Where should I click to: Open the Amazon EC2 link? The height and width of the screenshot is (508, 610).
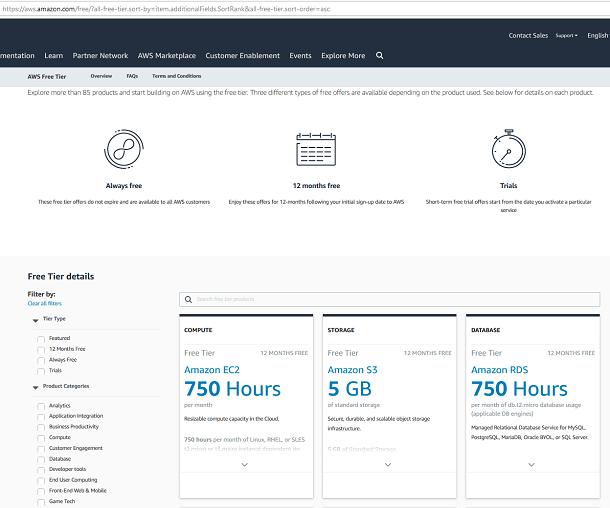[212, 370]
